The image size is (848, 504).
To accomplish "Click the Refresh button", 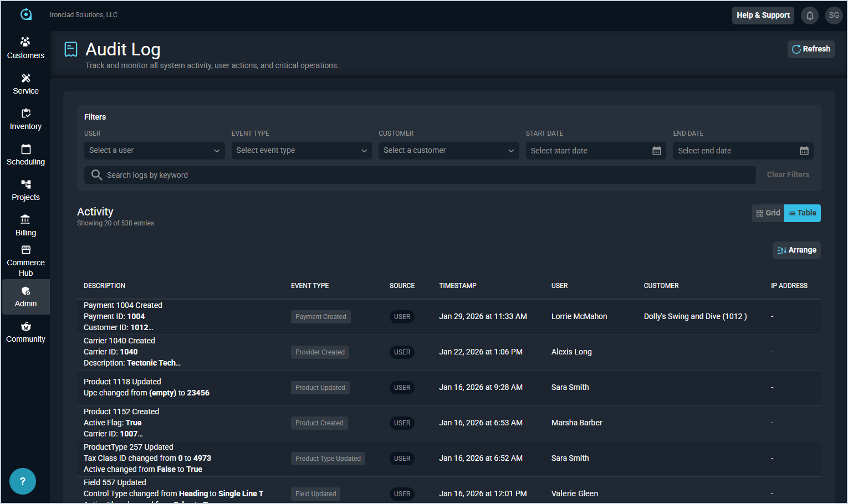I will (811, 49).
